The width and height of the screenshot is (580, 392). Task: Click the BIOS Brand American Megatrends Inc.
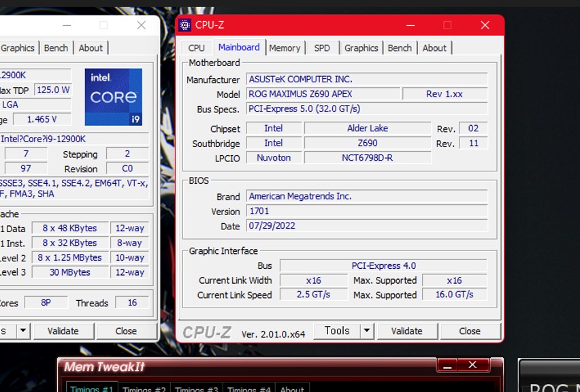click(x=367, y=196)
